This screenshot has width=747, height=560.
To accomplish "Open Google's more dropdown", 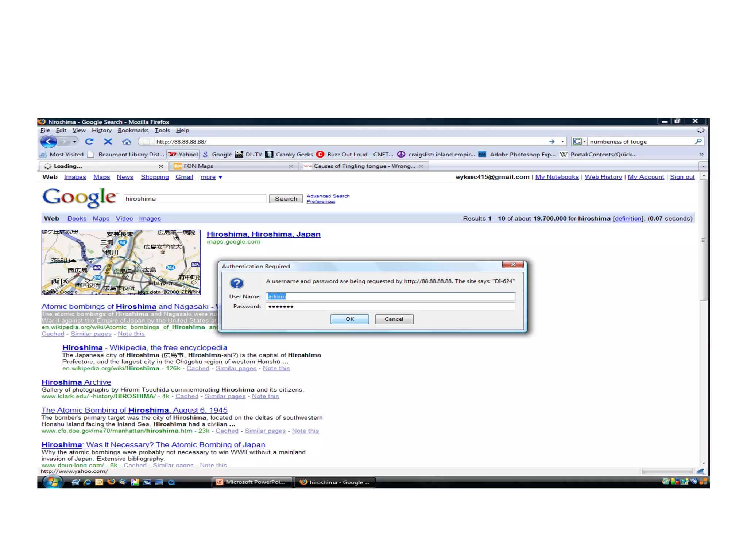I will click(x=211, y=177).
